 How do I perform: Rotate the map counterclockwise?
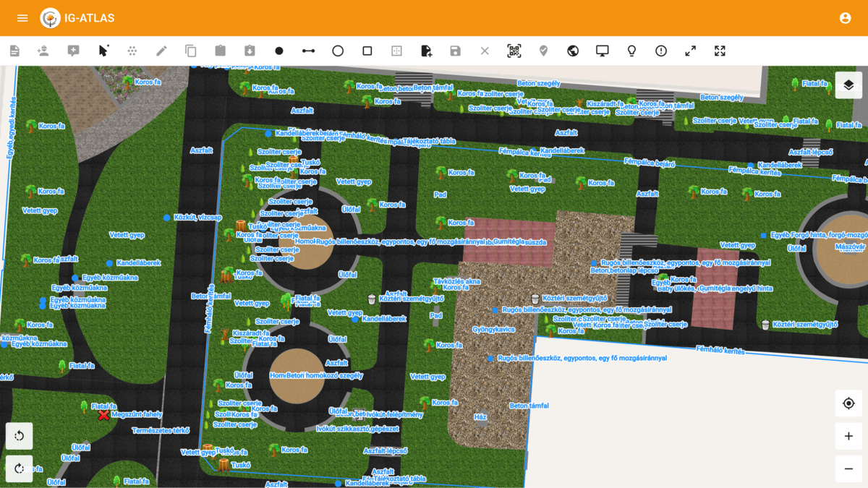click(20, 436)
